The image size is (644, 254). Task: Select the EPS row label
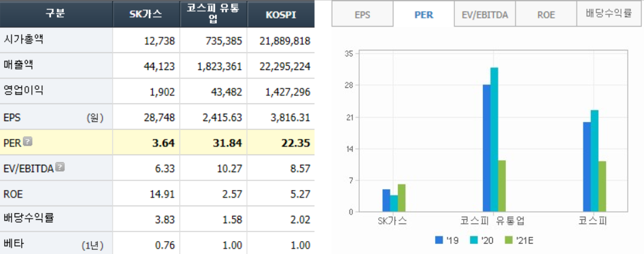12,118
